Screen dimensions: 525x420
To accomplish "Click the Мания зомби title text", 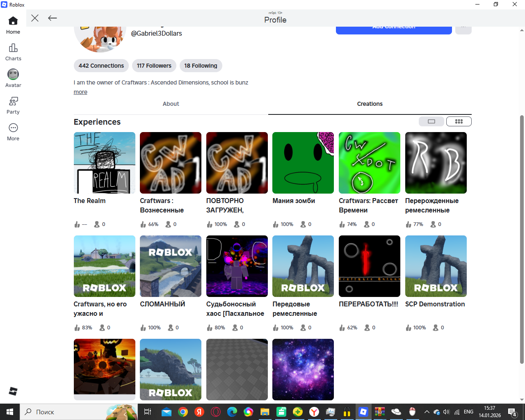I will (x=294, y=201).
